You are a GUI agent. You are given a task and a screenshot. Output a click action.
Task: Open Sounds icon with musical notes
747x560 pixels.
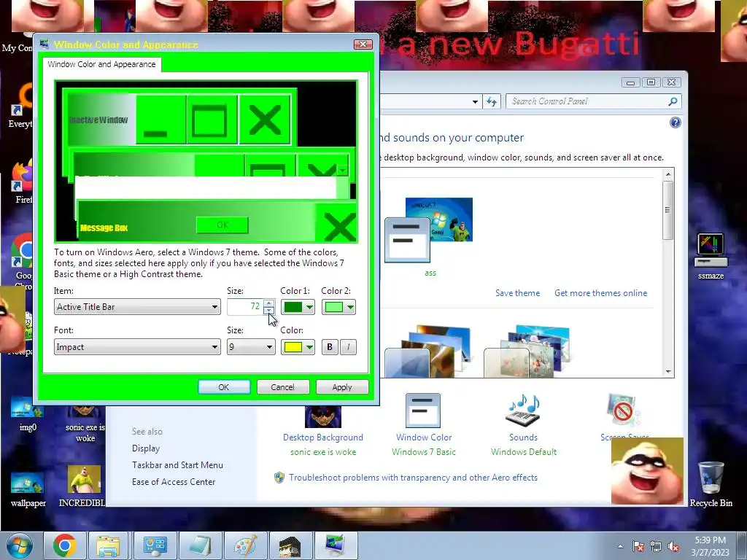click(x=523, y=411)
